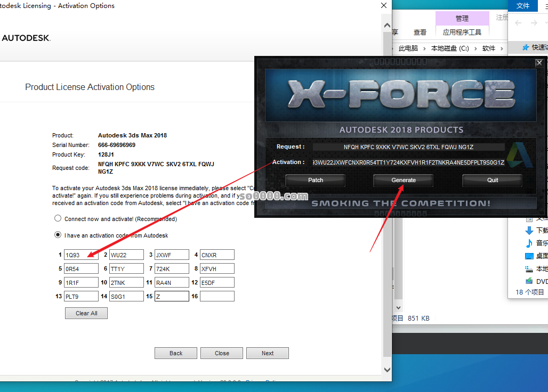Open the 应用程序工具 ribbon tab
The height and width of the screenshot is (392, 548).
tap(462, 32)
